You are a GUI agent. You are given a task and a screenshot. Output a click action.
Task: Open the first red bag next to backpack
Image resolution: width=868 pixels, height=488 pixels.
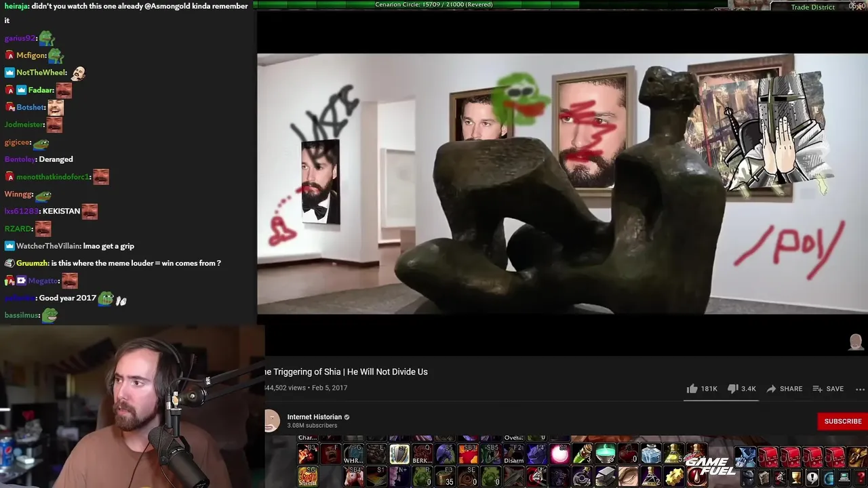[x=835, y=457]
